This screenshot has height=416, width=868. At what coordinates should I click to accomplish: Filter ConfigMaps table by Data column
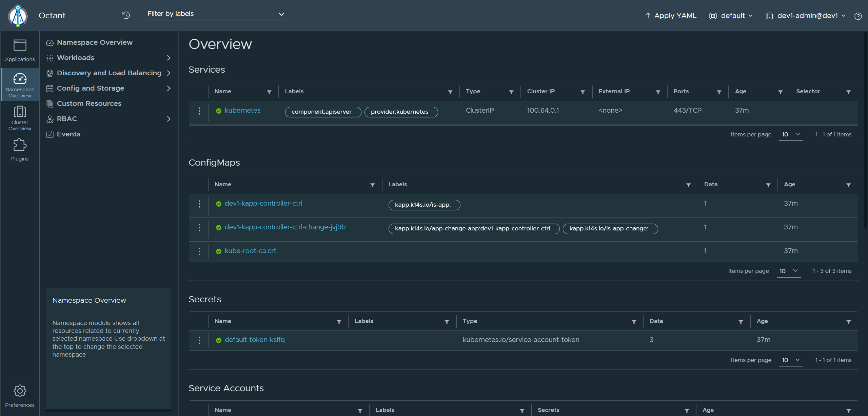(x=768, y=185)
